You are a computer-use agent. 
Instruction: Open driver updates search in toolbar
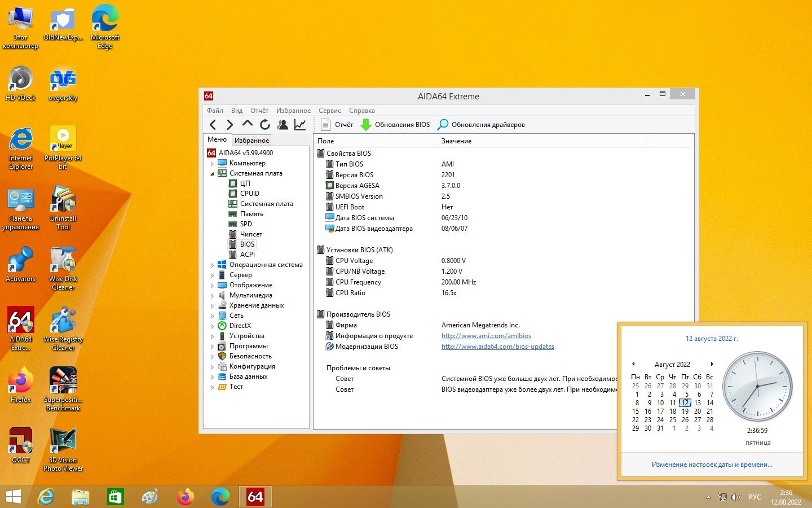coord(481,125)
